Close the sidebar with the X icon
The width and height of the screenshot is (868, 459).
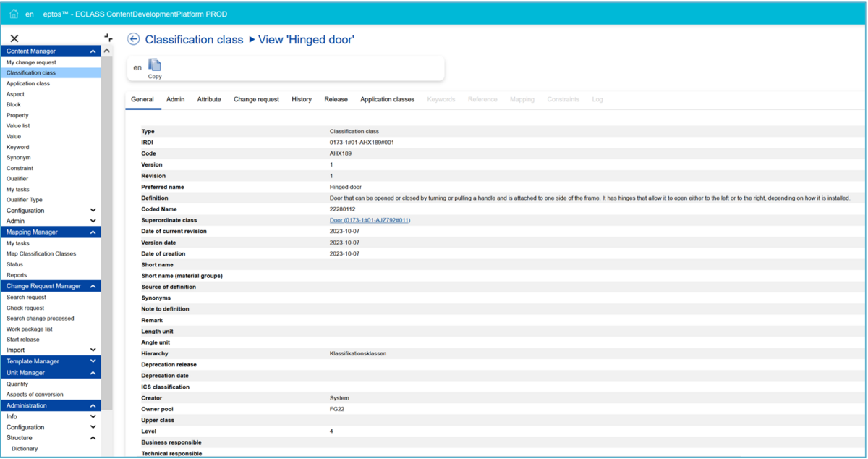tap(14, 38)
